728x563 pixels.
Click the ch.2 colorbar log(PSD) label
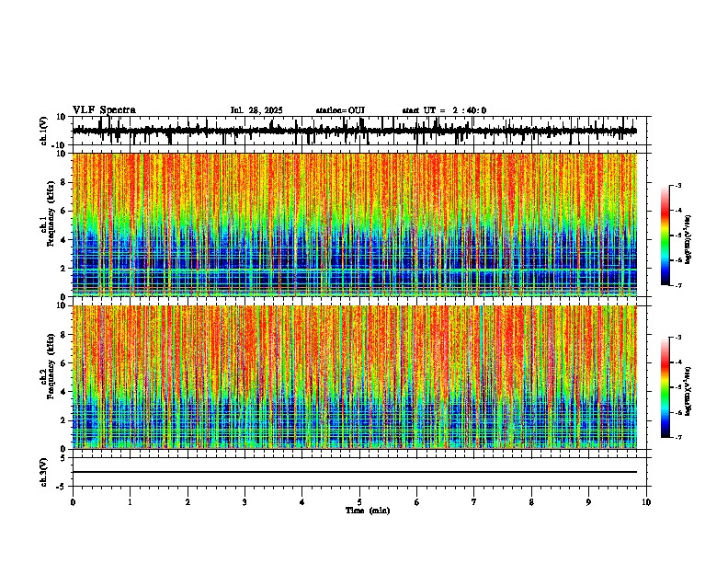[x=688, y=391]
